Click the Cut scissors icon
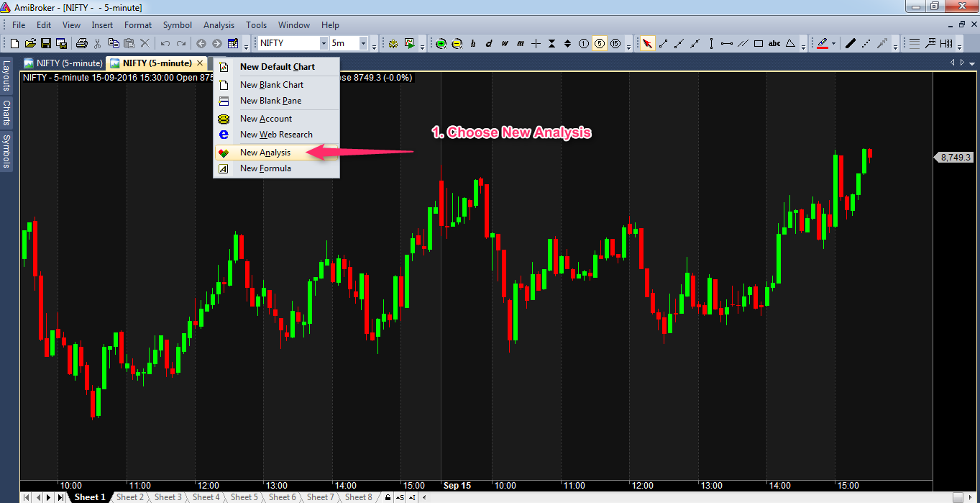 tap(97, 43)
